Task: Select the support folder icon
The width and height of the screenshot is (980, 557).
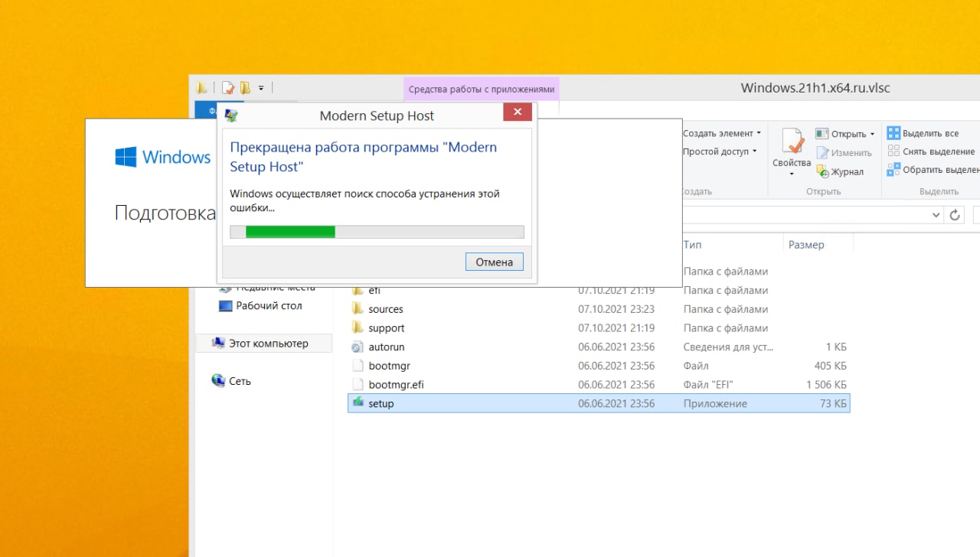Action: [358, 327]
